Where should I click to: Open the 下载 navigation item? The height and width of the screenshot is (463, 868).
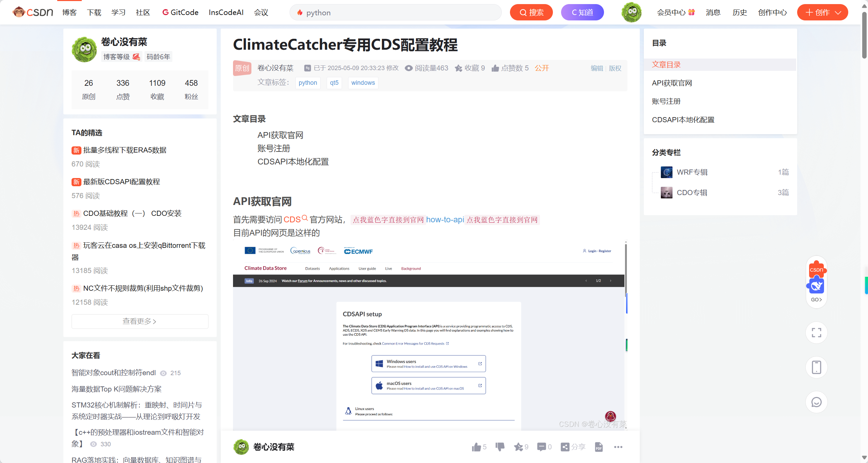point(94,13)
